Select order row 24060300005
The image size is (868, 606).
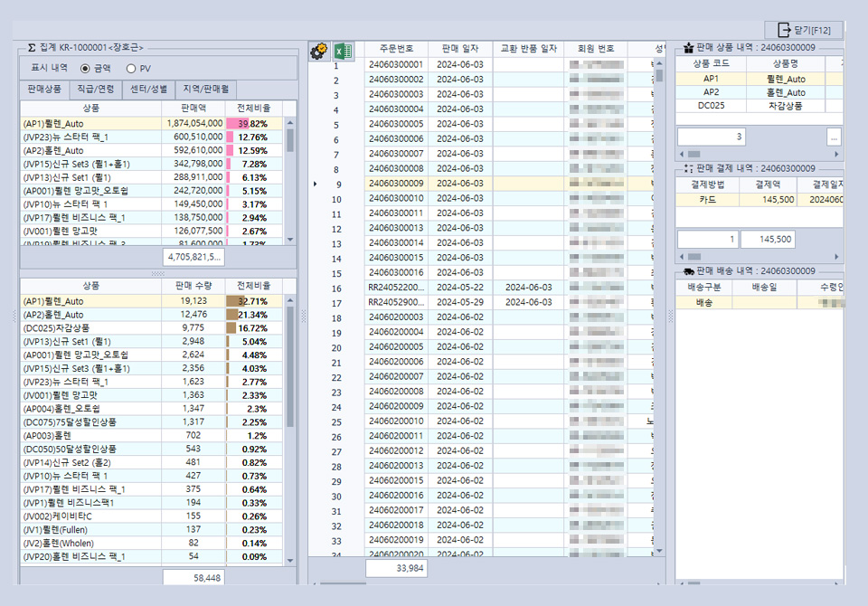[x=397, y=124]
